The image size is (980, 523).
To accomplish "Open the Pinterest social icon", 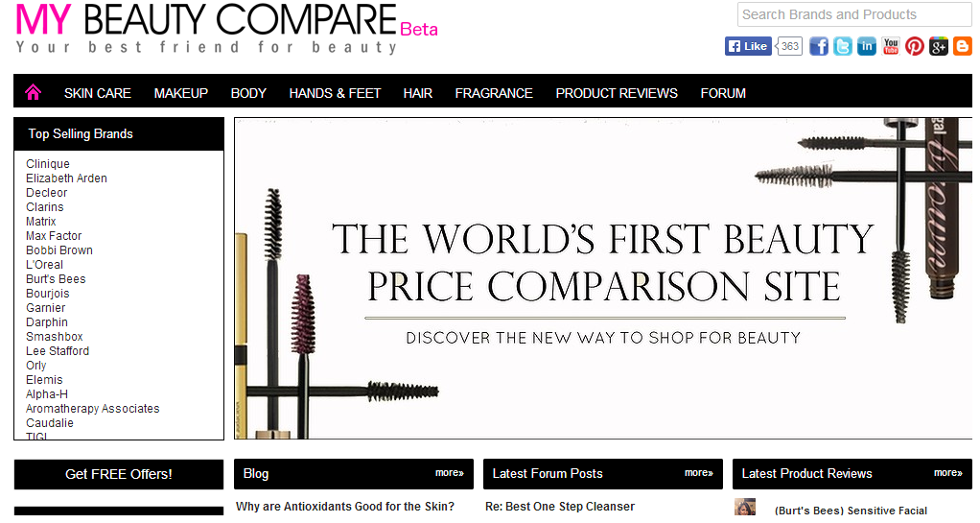I will pyautogui.click(x=915, y=46).
